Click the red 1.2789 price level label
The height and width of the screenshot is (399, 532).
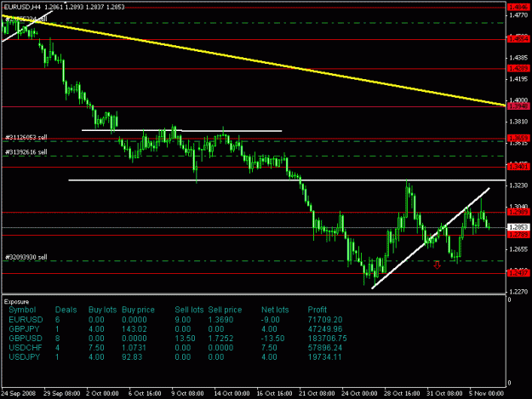click(518, 235)
